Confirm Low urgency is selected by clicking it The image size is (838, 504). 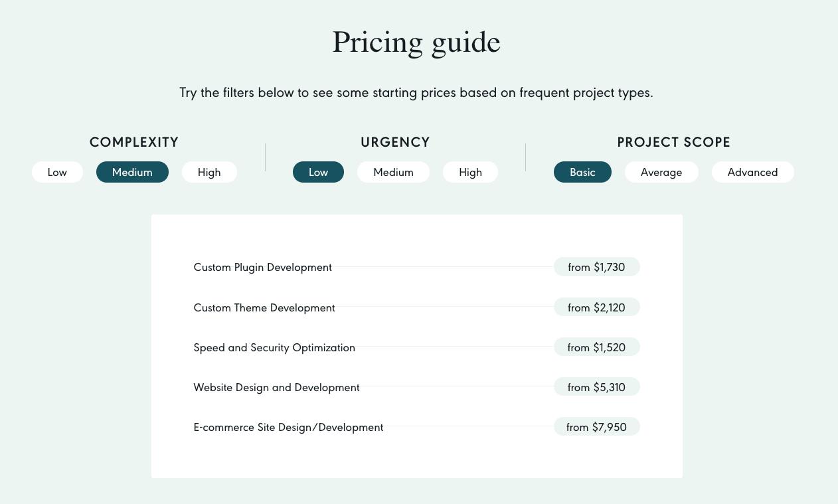pyautogui.click(x=318, y=172)
